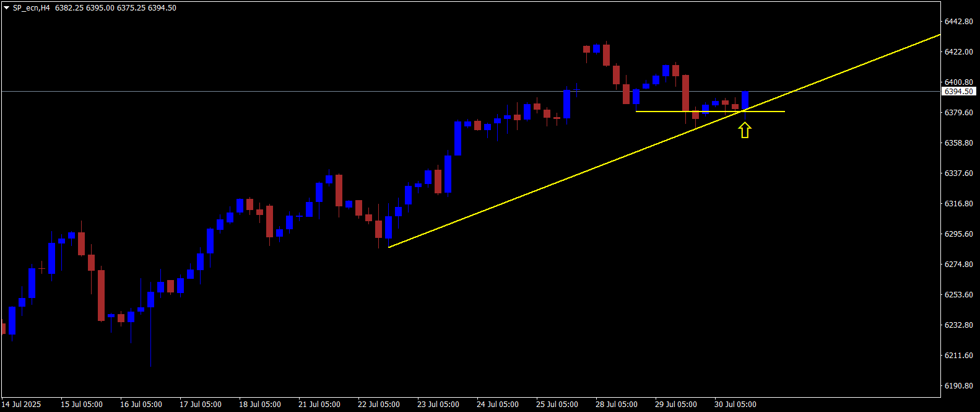Click the 6190.80 price axis label
This screenshot has height=412, width=980.
click(958, 386)
